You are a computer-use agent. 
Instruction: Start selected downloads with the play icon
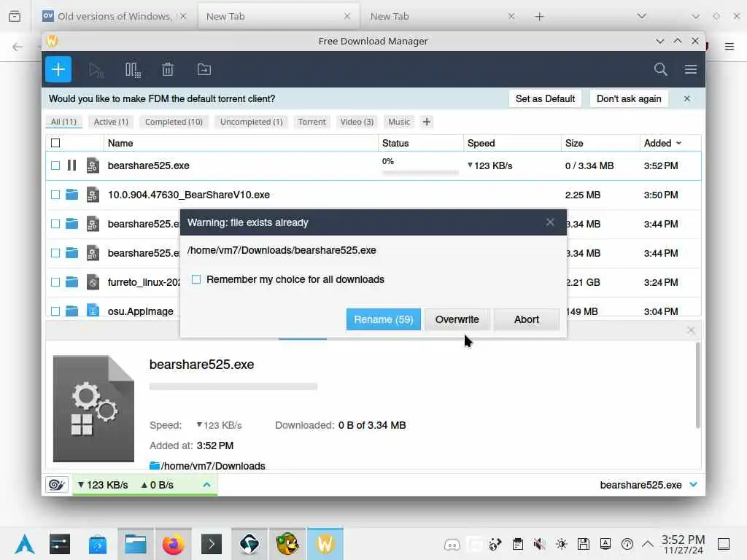click(x=96, y=70)
